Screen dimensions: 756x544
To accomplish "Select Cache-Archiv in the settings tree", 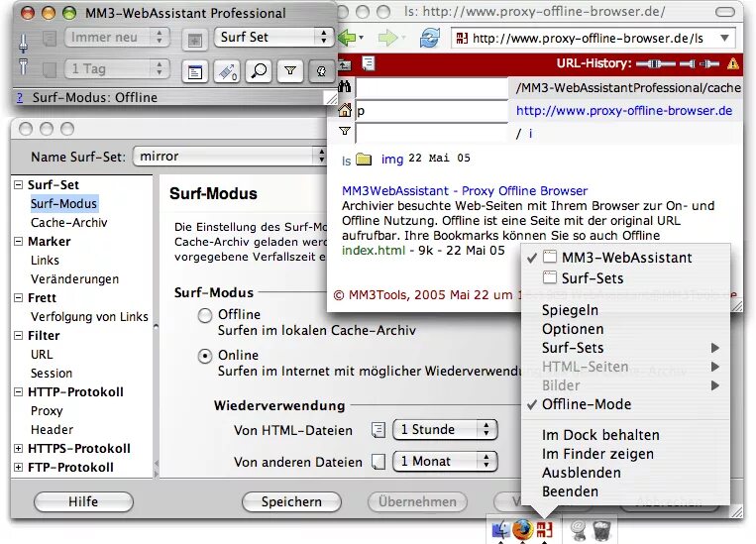I will click(x=69, y=222).
